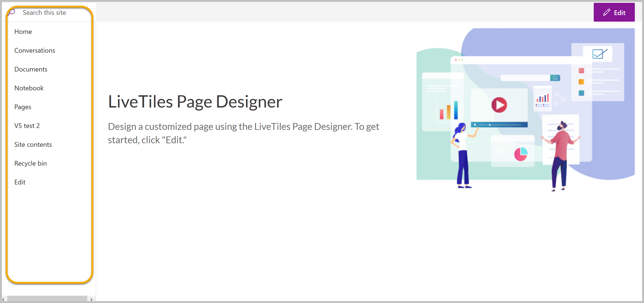This screenshot has width=644, height=303.
Task: Click the purple Edit button
Action: [x=614, y=12]
